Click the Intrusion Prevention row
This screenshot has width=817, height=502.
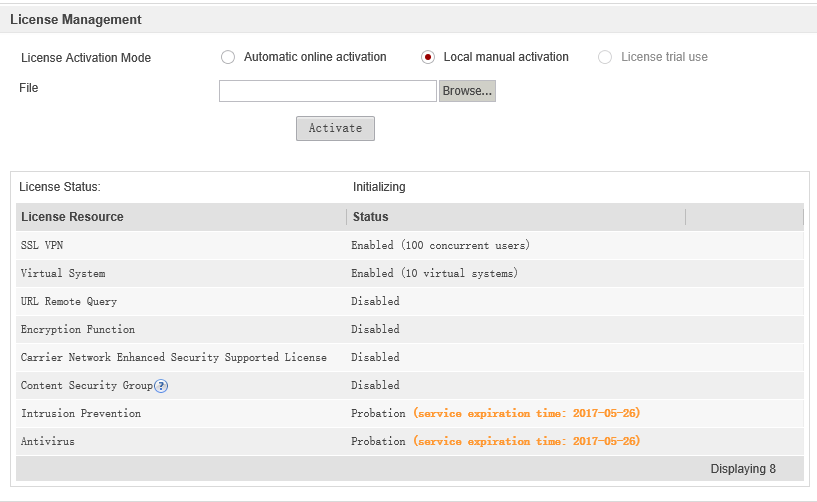[81, 413]
